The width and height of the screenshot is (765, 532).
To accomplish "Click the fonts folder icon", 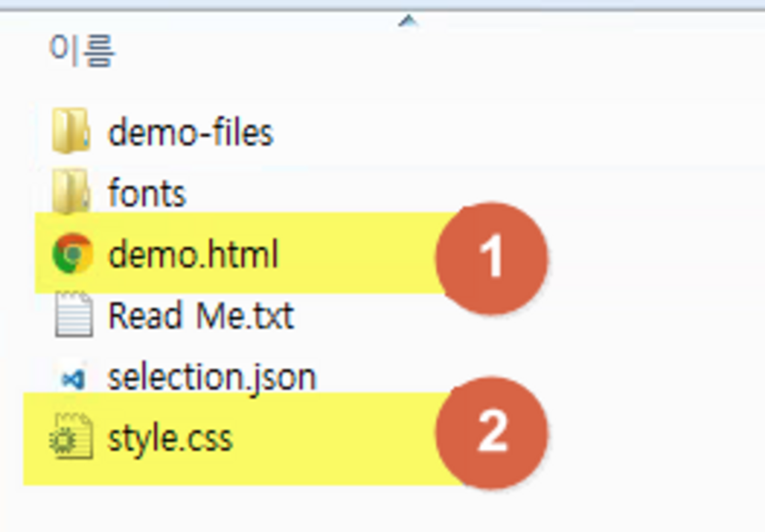I will (x=71, y=193).
